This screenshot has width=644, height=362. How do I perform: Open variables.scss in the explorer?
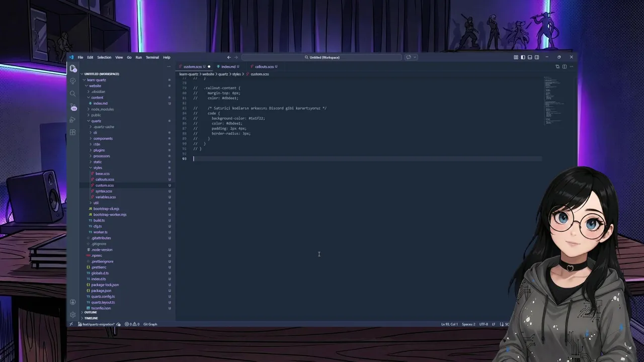(105, 197)
